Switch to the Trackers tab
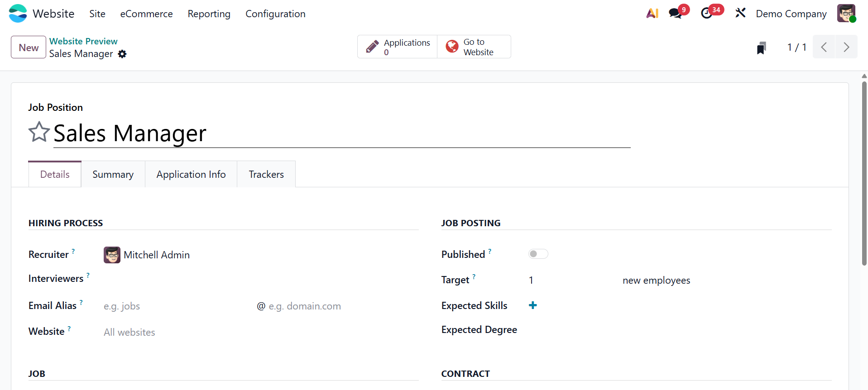The width and height of the screenshot is (868, 390). pyautogui.click(x=266, y=175)
